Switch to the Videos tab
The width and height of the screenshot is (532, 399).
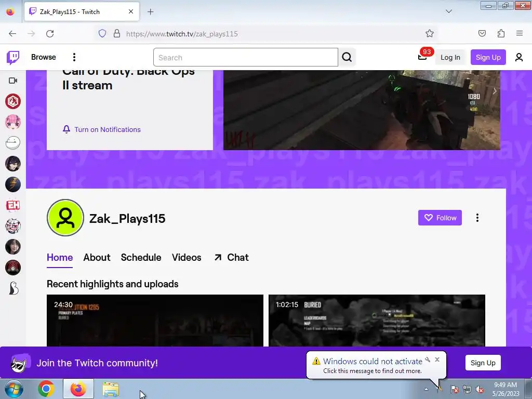pos(187,258)
